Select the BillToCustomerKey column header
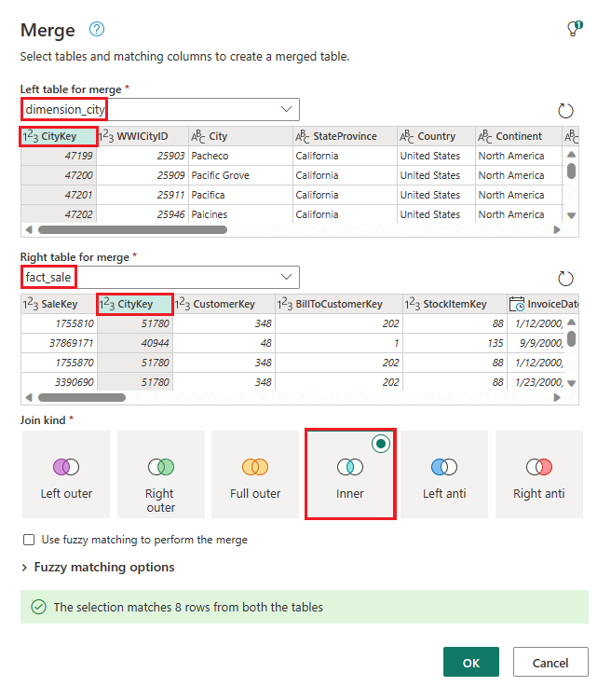 point(339,304)
